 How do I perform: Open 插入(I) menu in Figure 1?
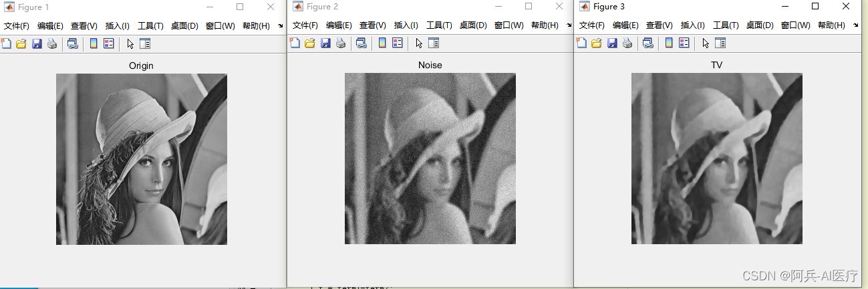[117, 26]
